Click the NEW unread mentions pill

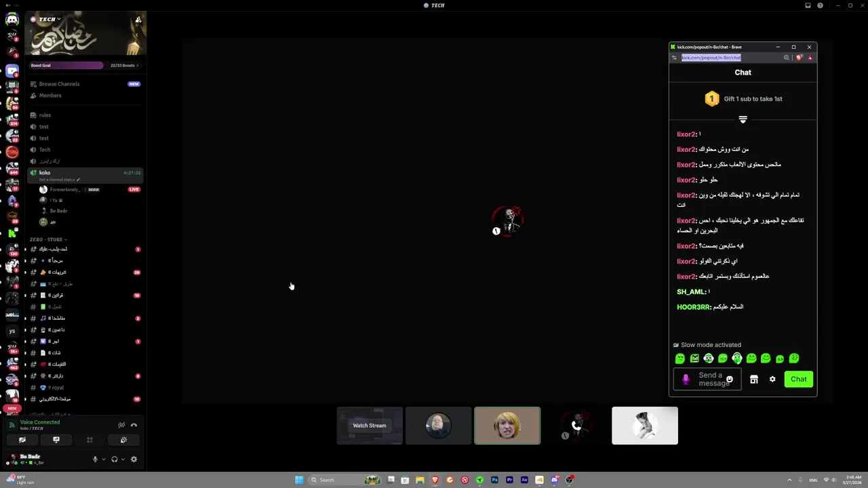[x=12, y=409]
